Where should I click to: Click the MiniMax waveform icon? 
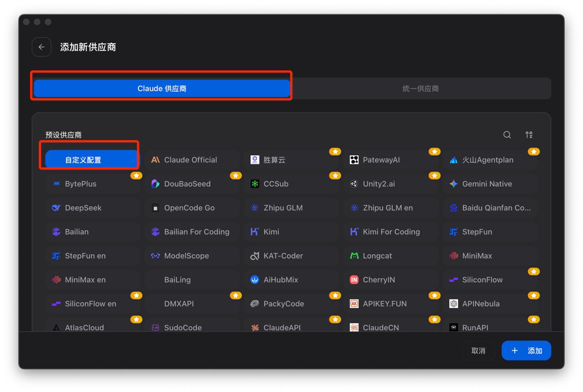(x=453, y=256)
